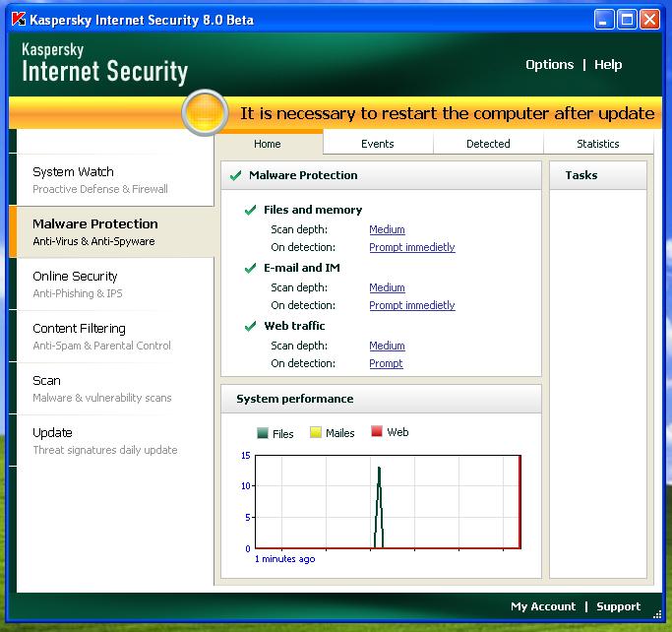The image size is (672, 632).
Task: Click 'Threat signatures daily update' subtitle
Action: pyautogui.click(x=105, y=450)
